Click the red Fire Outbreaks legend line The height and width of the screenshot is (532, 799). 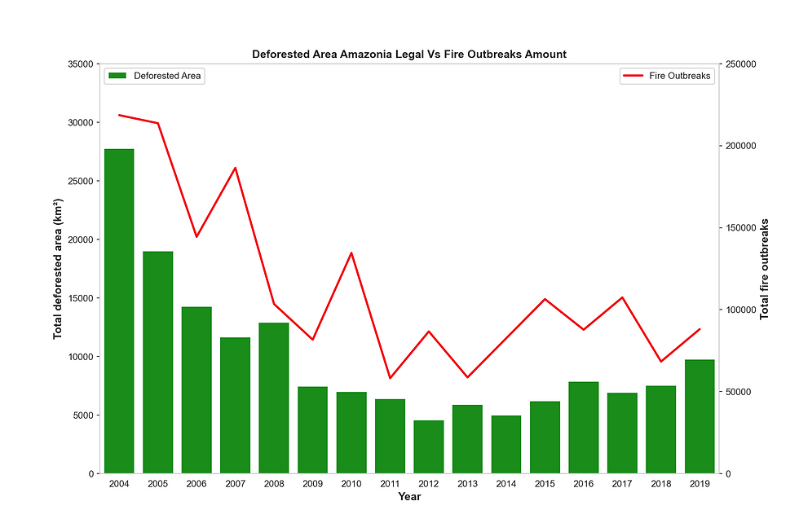click(x=633, y=76)
